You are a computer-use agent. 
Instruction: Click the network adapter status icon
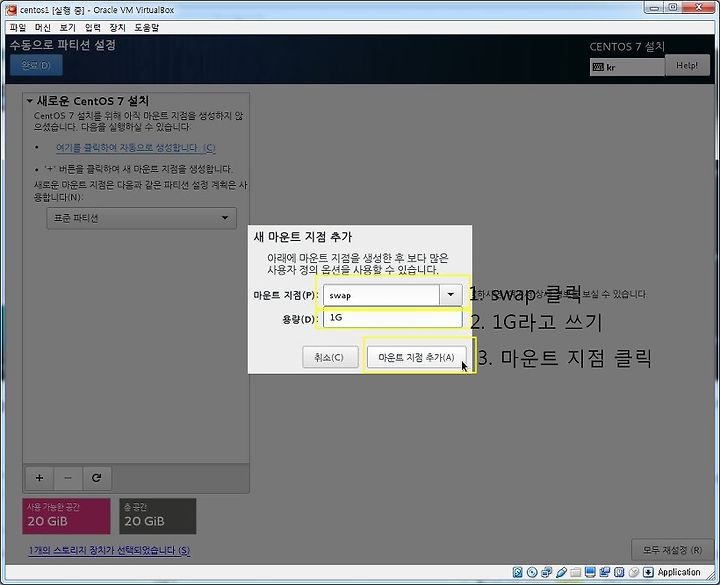coord(546,572)
